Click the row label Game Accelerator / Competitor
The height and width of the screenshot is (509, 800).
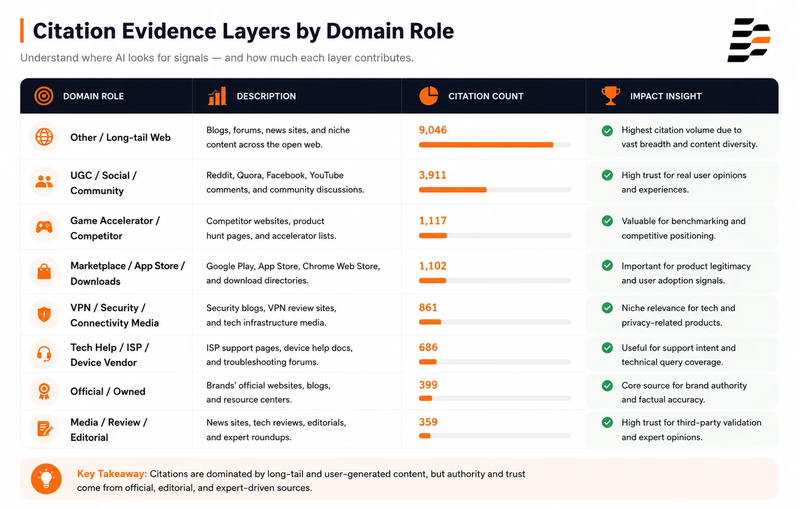coord(115,228)
